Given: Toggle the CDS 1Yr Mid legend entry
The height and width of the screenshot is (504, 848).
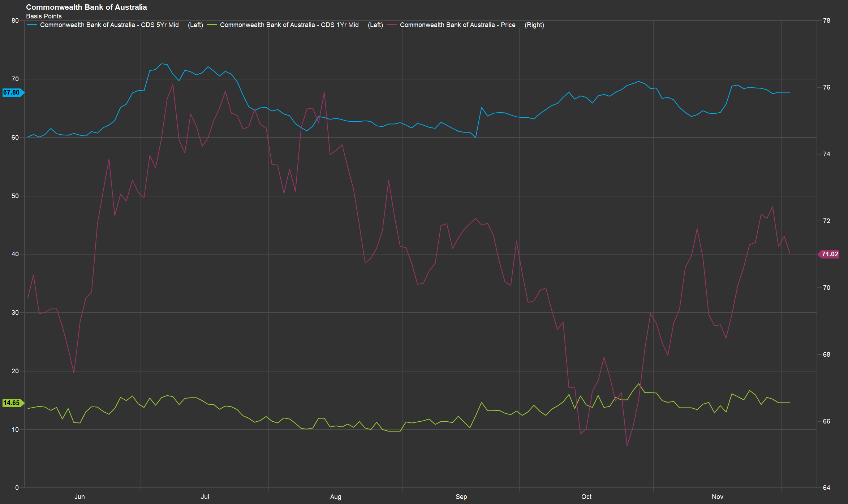Looking at the screenshot, I should point(289,25).
